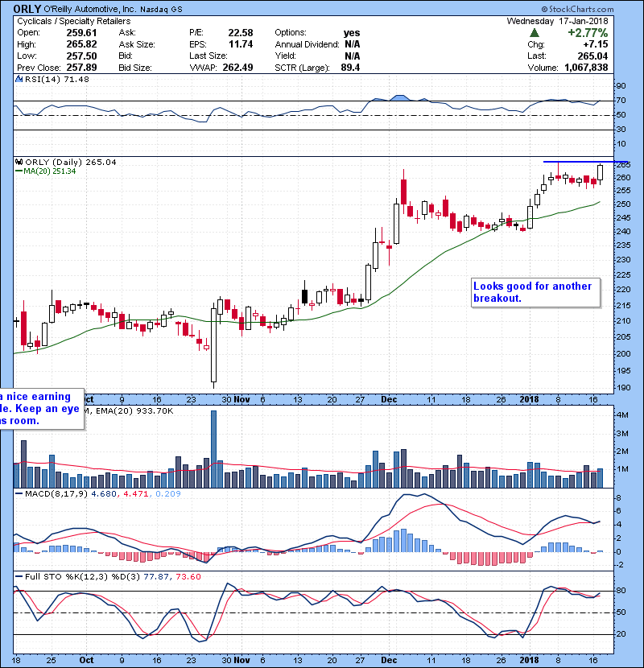This screenshot has height=668, width=644.
Task: Click the date Wednesday 17-Jan-2018
Action: pyautogui.click(x=558, y=21)
